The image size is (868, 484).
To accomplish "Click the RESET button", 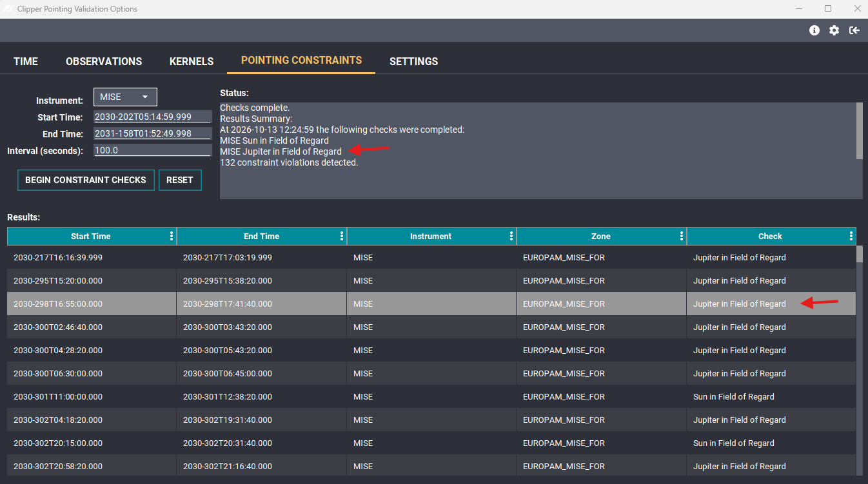I will (180, 180).
